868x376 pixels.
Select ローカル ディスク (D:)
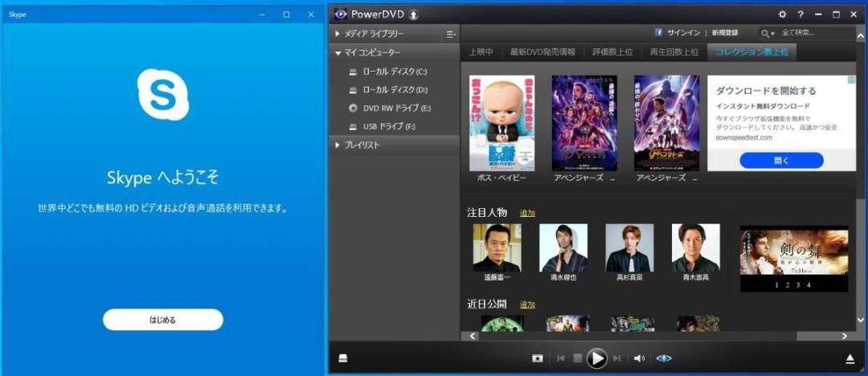point(394,90)
